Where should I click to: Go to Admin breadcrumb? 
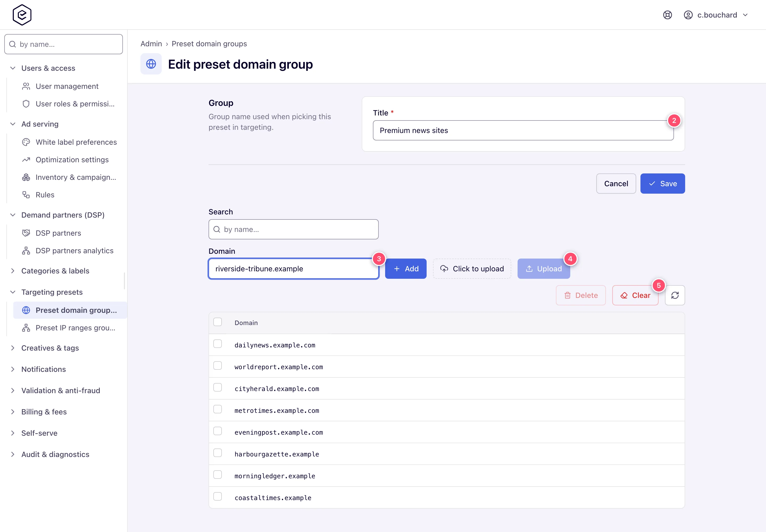[x=151, y=44]
